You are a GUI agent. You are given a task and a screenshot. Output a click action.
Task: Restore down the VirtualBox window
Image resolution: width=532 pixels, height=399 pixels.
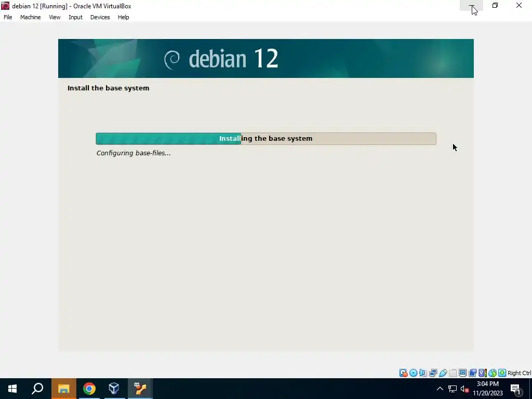(495, 5)
